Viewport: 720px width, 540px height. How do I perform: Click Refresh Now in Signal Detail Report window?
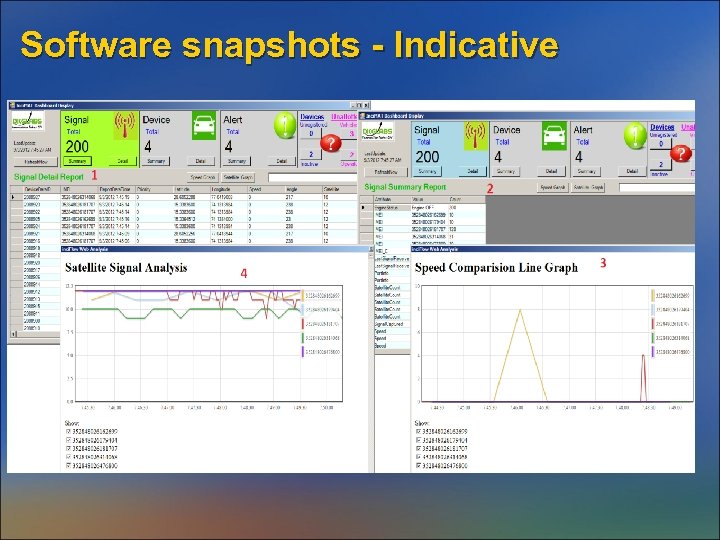[x=36, y=162]
